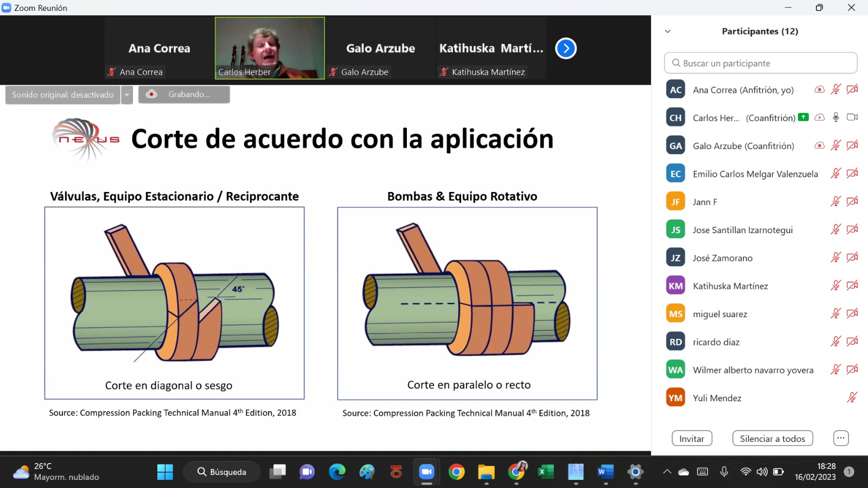The width and height of the screenshot is (868, 488).
Task: Open Google Chrome from the taskbar
Action: point(456,472)
